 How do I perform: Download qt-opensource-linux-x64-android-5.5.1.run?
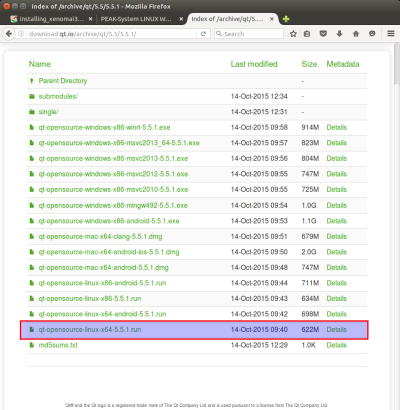[102, 314]
